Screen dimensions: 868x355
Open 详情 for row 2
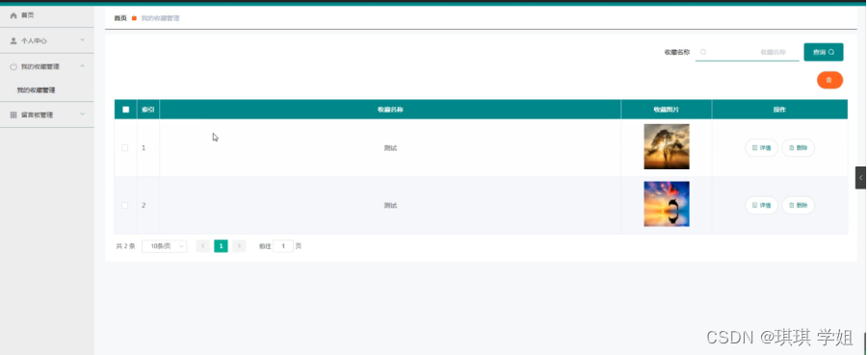[x=762, y=205]
